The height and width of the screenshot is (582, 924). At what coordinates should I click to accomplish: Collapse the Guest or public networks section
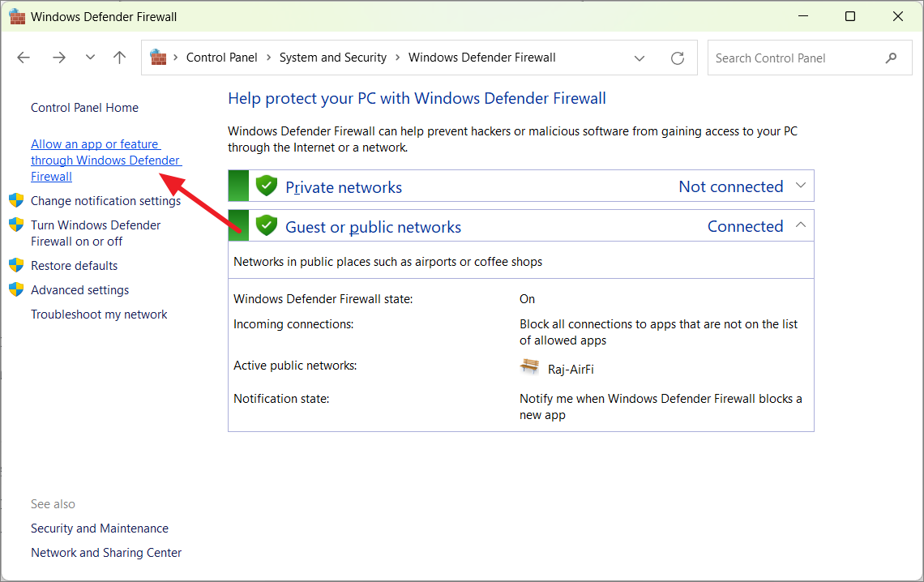point(799,225)
